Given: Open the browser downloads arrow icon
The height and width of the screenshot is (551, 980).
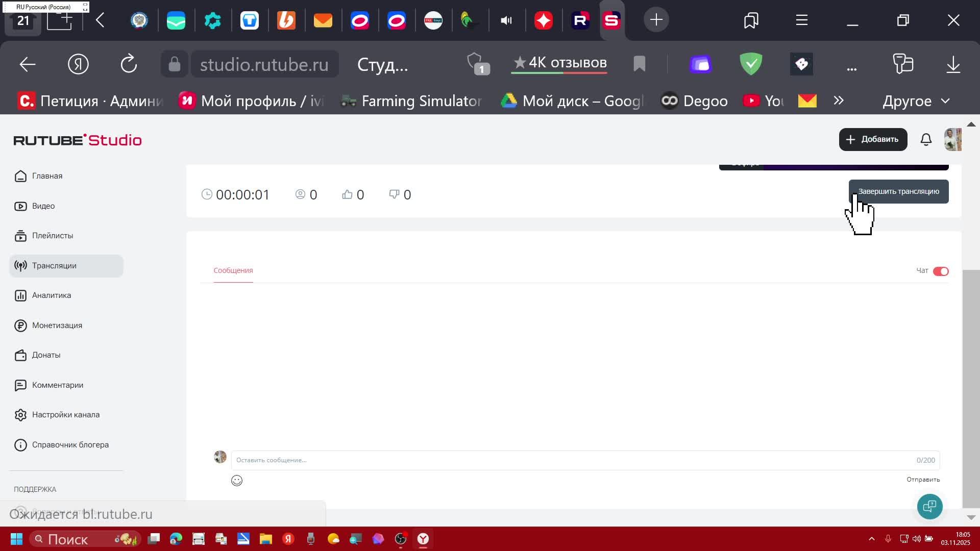Looking at the screenshot, I should (x=953, y=64).
